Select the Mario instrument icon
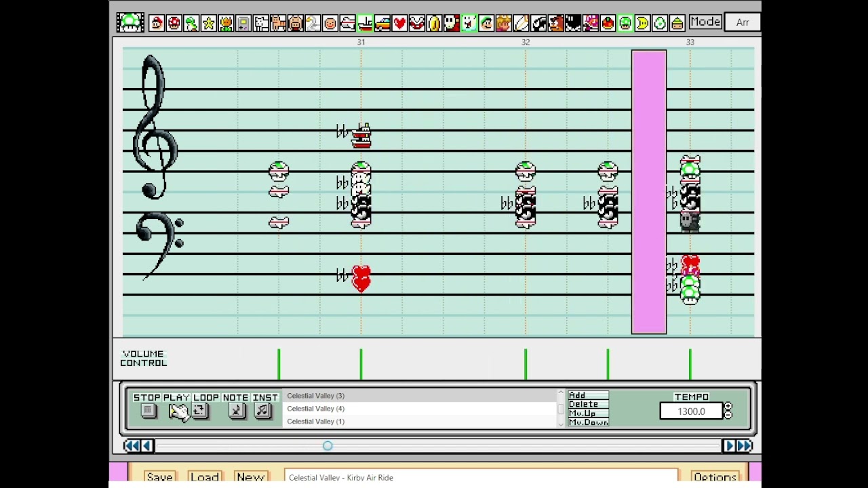868x488 pixels. (x=157, y=23)
